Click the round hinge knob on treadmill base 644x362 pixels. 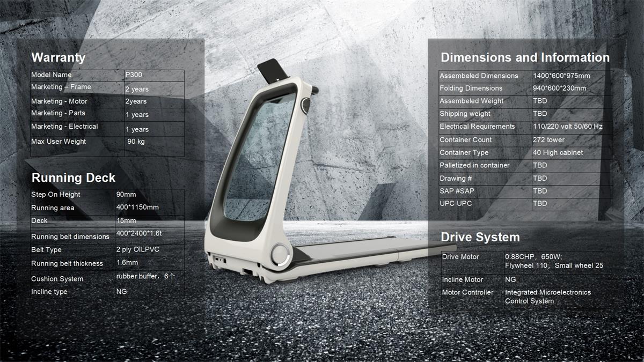click(x=280, y=254)
